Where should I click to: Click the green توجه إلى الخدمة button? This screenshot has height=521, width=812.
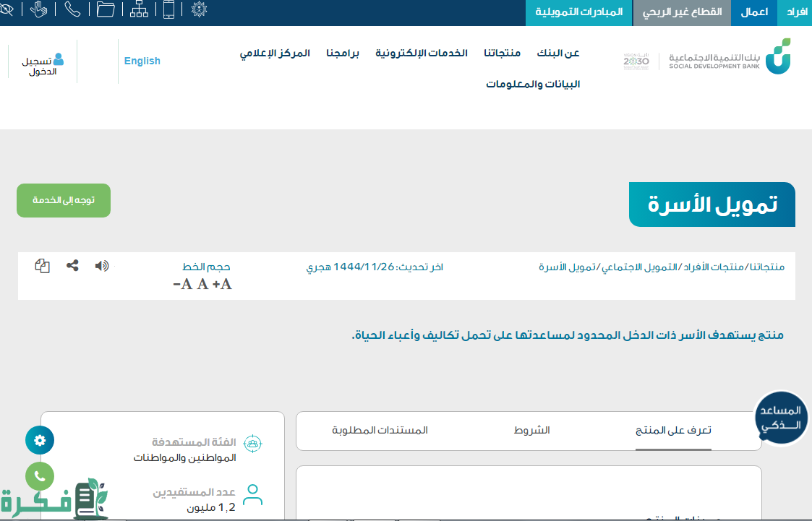(x=64, y=200)
